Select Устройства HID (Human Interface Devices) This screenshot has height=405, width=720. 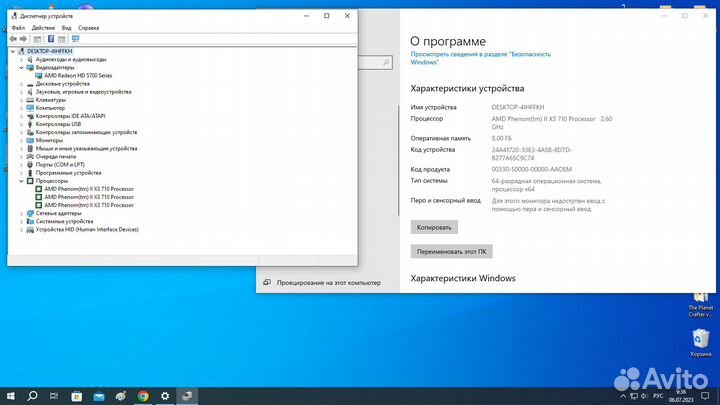coord(87,230)
